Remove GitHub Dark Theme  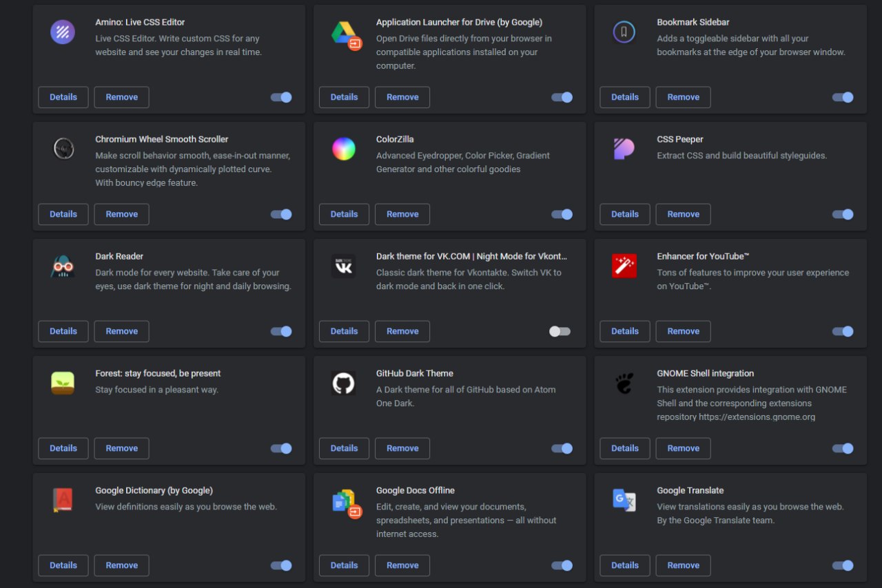[x=402, y=448]
